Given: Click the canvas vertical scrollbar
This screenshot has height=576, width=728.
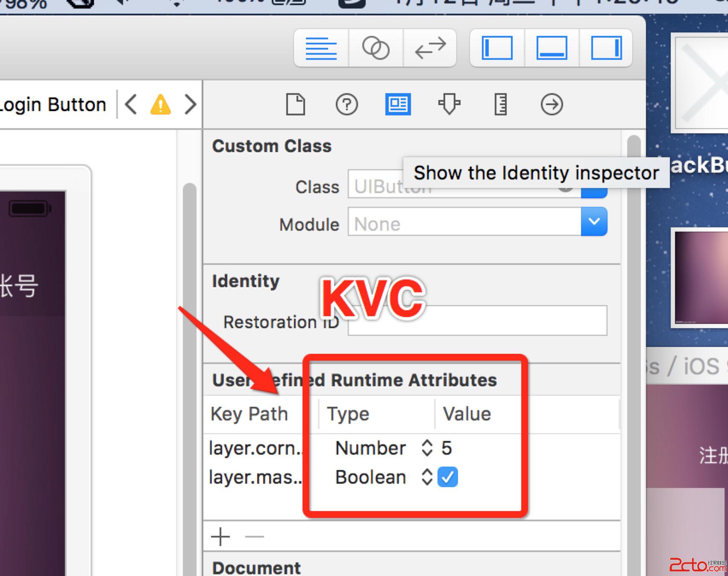Looking at the screenshot, I should pos(189,379).
